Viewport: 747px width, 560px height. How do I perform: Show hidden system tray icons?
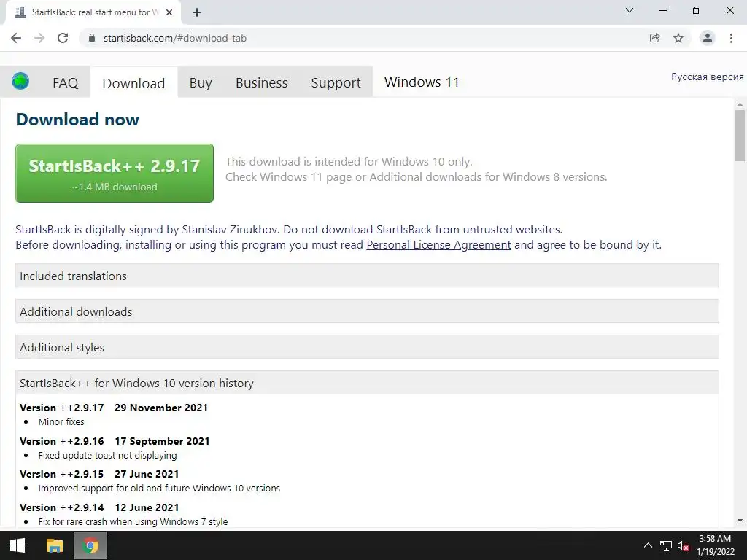[x=648, y=545]
